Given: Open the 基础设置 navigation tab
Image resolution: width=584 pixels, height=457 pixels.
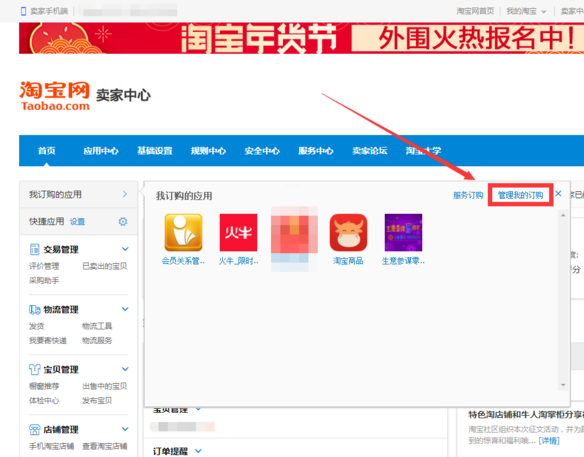Looking at the screenshot, I should click(155, 150).
